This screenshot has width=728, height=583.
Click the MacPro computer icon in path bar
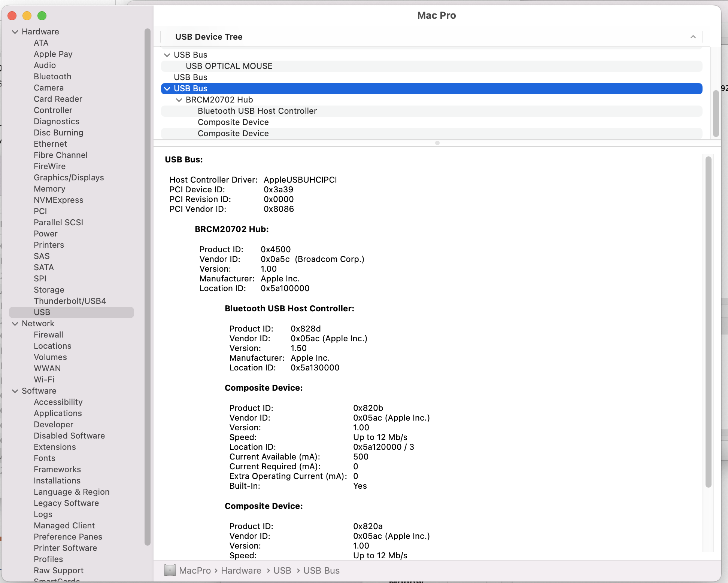[170, 570]
